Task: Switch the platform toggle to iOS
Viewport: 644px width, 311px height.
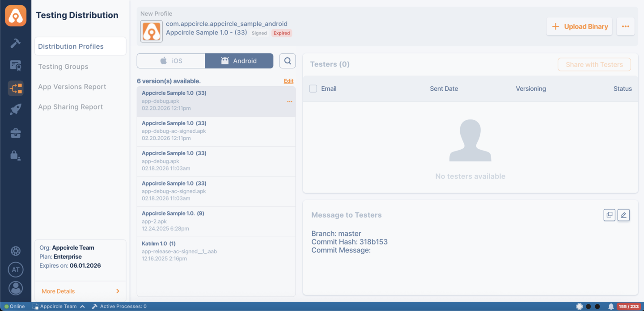Action: [x=171, y=61]
